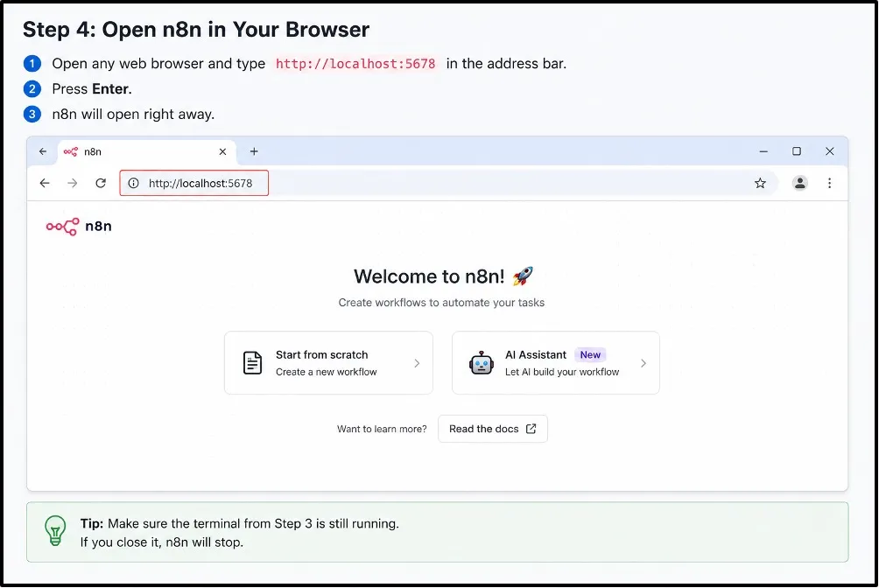Click the 'If you close it, n8n will stop.' text
Viewport: 879px width, 588px height.
(161, 542)
